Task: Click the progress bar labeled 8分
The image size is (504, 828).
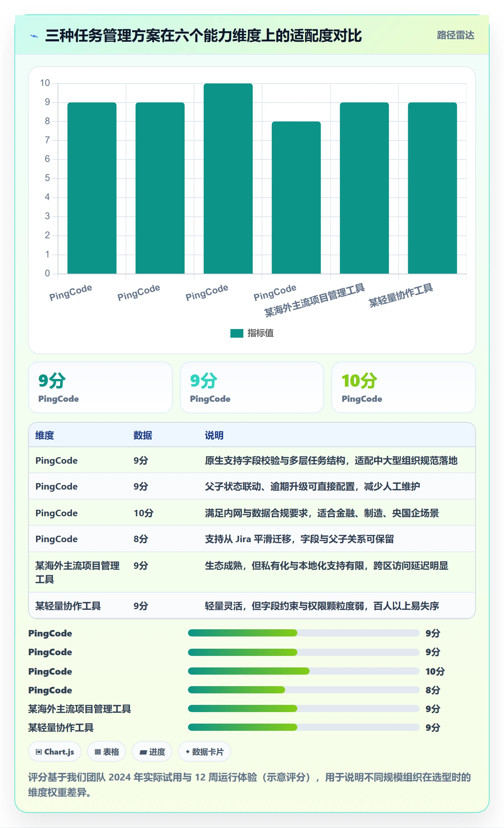Action: coord(303,690)
